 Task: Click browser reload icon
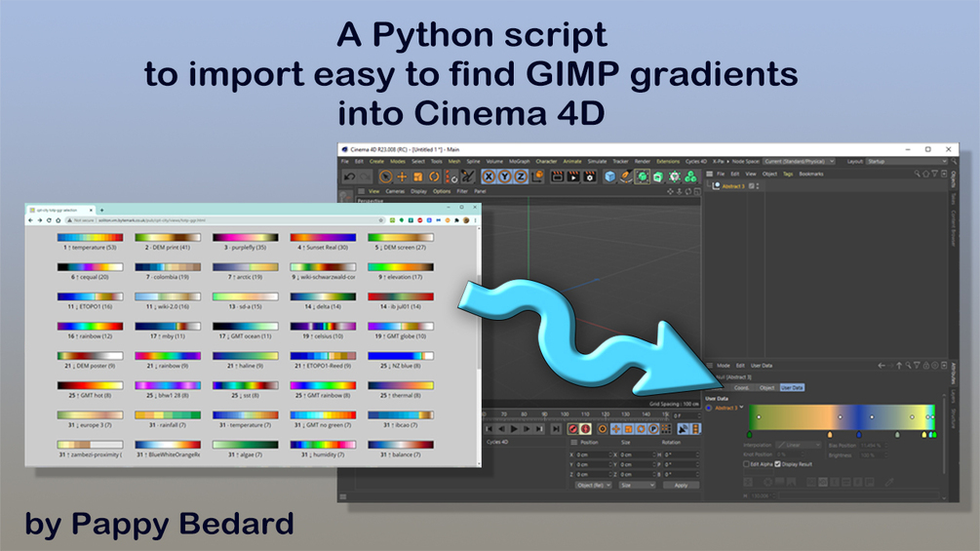click(49, 219)
